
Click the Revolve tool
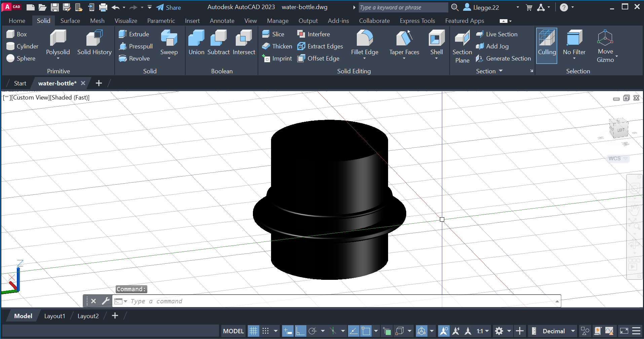click(134, 58)
